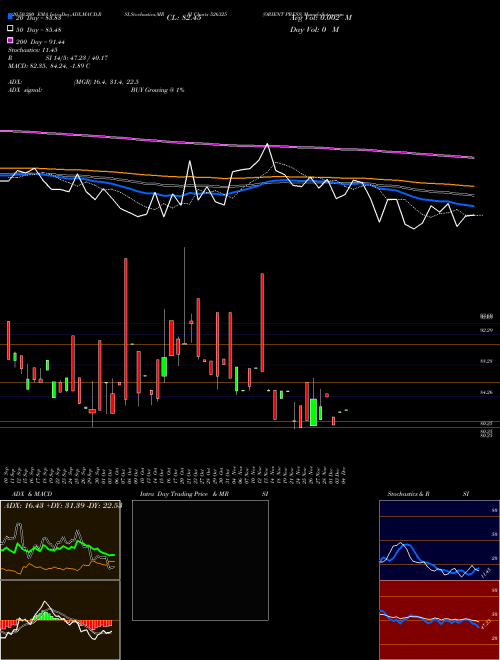Image resolution: width=500 pixels, height=660 pixels.
Task: Click the 'MACD: 82.35, 84.24, -1.89 C' readout
Action: point(49,66)
